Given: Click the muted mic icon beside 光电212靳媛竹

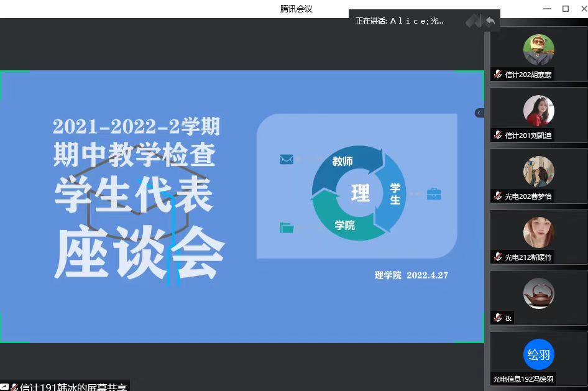Looking at the screenshot, I should (498, 257).
